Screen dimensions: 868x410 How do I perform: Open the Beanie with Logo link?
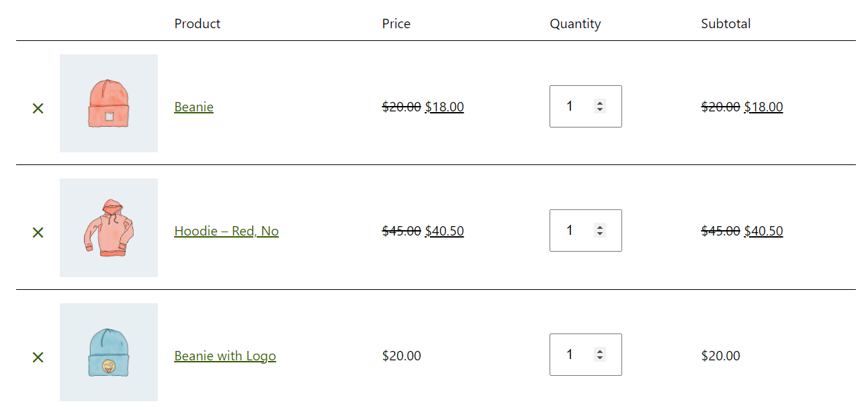coord(225,356)
